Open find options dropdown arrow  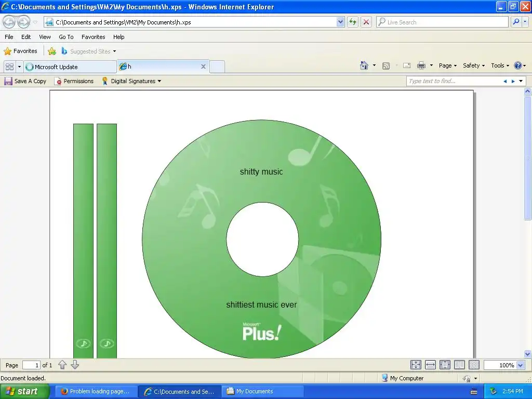tap(521, 81)
